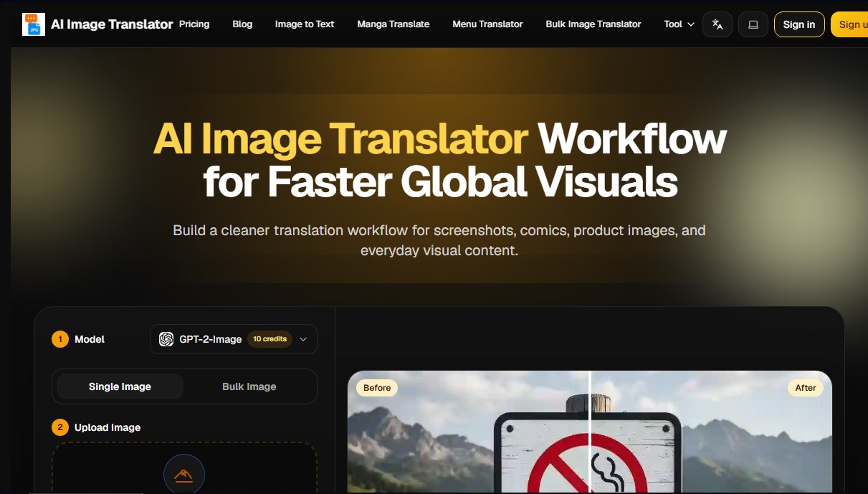Viewport: 868px width, 494px height.
Task: Click the After label on preview
Action: click(x=806, y=388)
